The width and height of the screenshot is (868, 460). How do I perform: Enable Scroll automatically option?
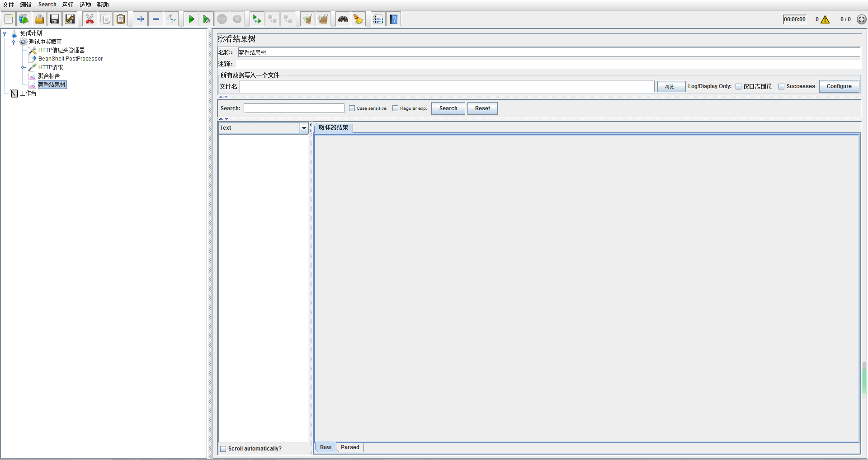(223, 449)
